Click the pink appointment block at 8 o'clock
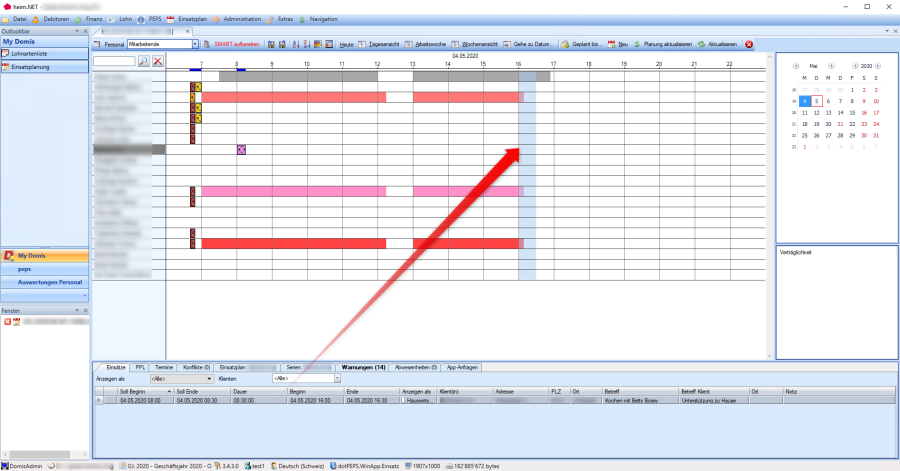Viewport: 900px width, 471px height. [x=241, y=149]
